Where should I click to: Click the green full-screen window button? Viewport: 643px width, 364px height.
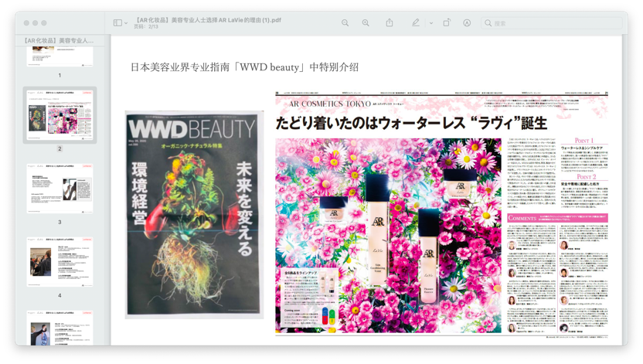click(44, 23)
